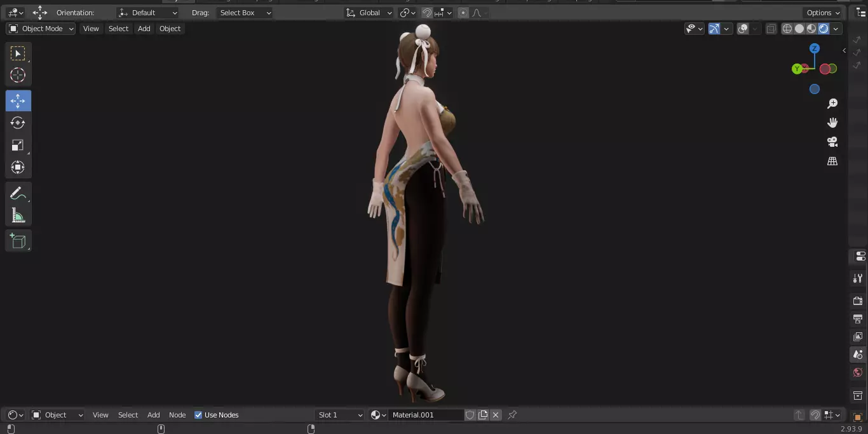Toggle fake user shield for Material.001

[470, 415]
